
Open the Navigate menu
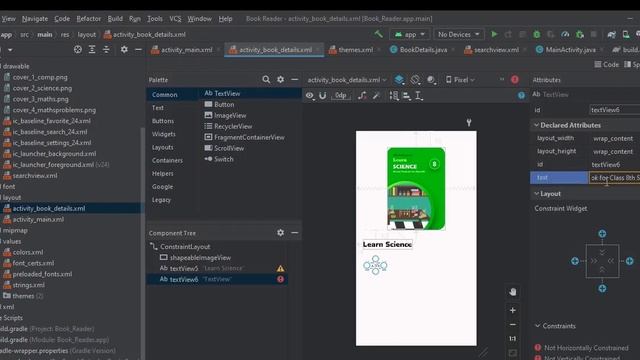click(x=35, y=19)
